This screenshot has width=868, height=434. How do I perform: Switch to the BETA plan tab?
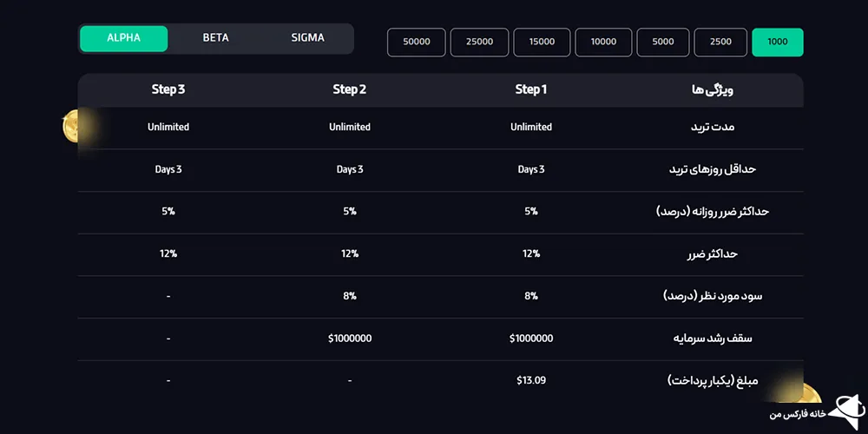(215, 39)
